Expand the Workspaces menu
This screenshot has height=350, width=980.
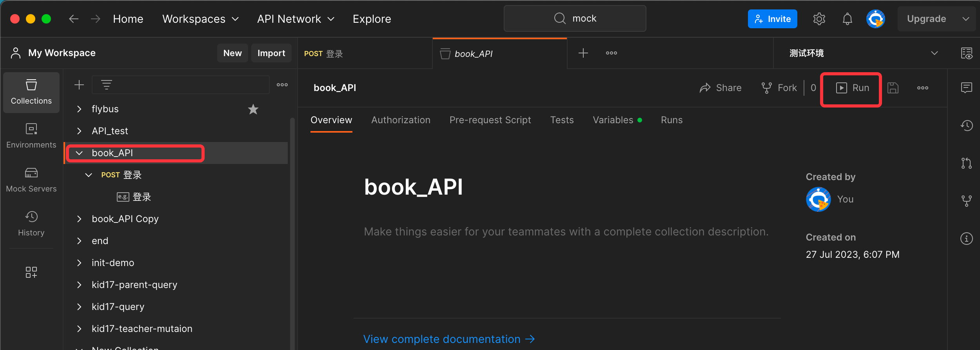click(x=200, y=19)
